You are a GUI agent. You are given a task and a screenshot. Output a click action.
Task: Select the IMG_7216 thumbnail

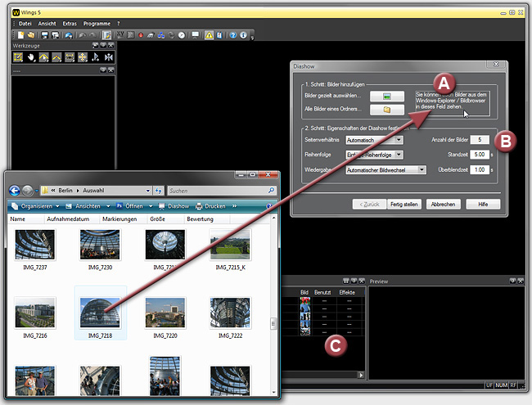click(x=35, y=313)
